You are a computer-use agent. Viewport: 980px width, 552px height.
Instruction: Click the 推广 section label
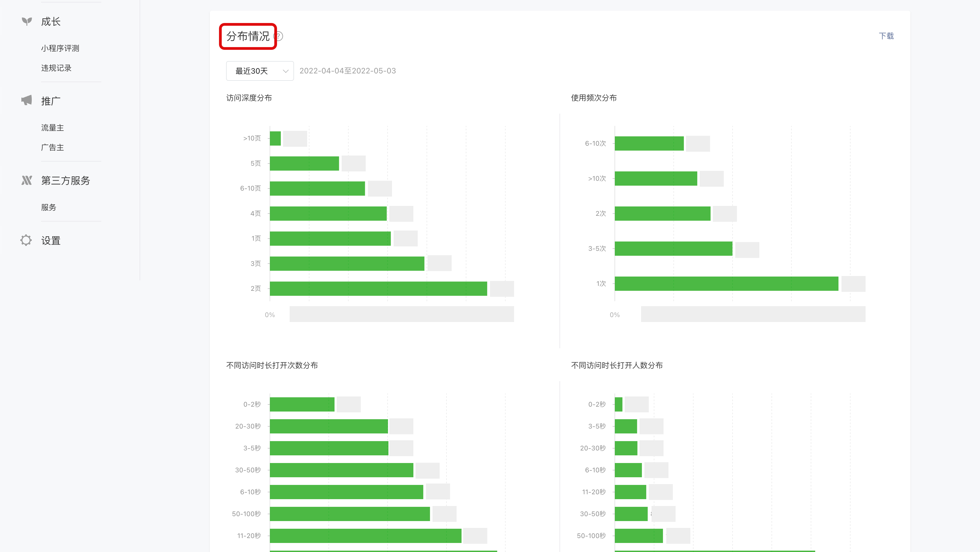click(x=51, y=101)
